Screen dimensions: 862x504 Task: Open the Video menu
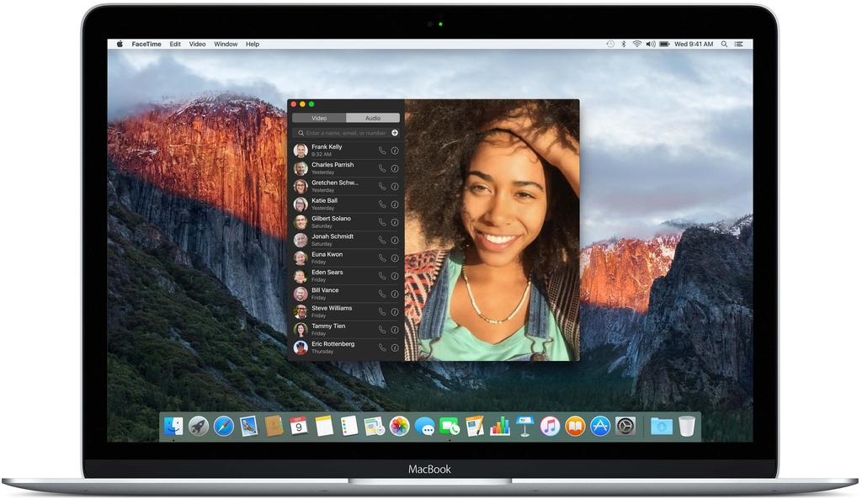tap(197, 44)
